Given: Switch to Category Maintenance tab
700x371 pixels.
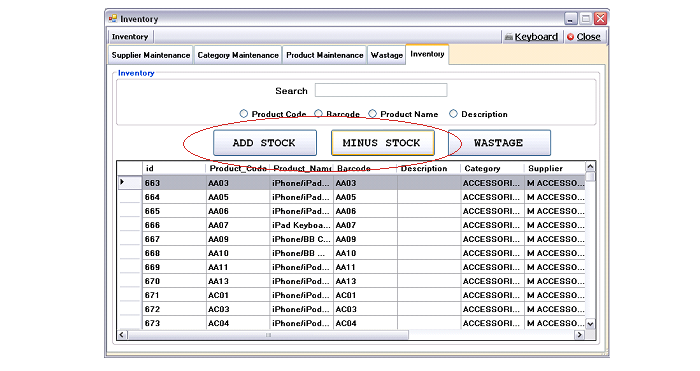Looking at the screenshot, I should pos(238,55).
